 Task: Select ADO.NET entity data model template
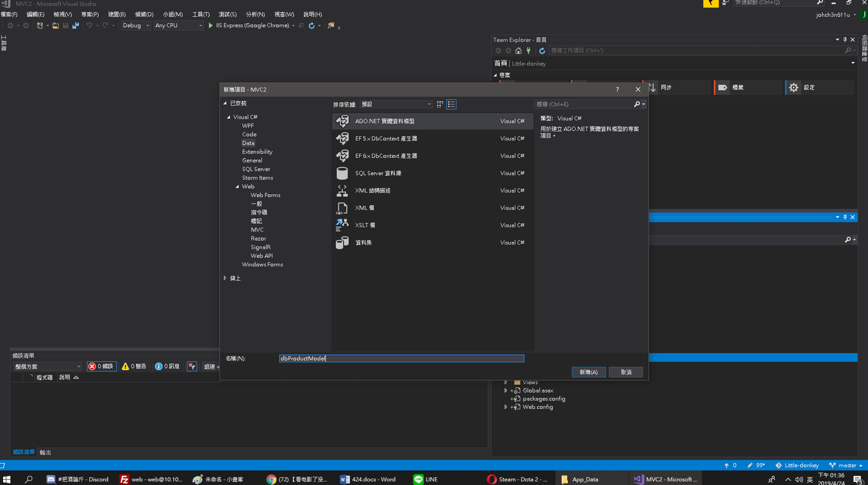tap(432, 121)
